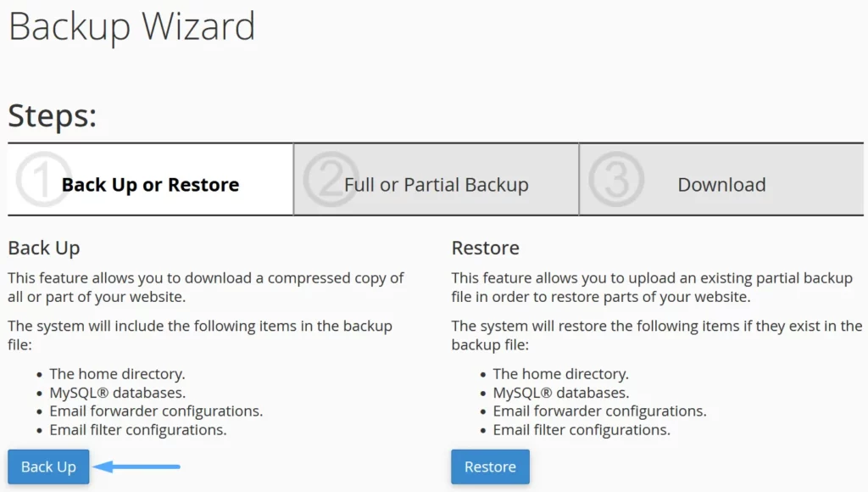Click the step 1 circled number icon
This screenshot has width=868, height=492.
click(42, 179)
